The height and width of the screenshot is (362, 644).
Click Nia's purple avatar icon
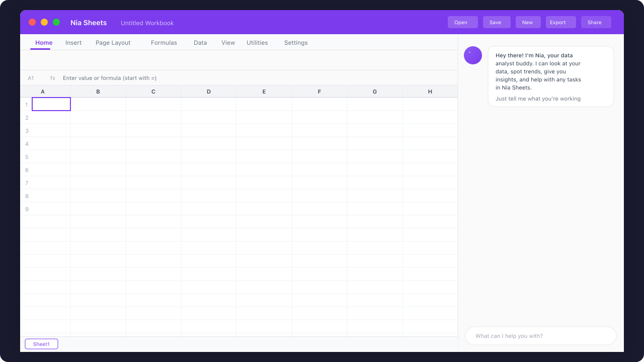pyautogui.click(x=472, y=55)
